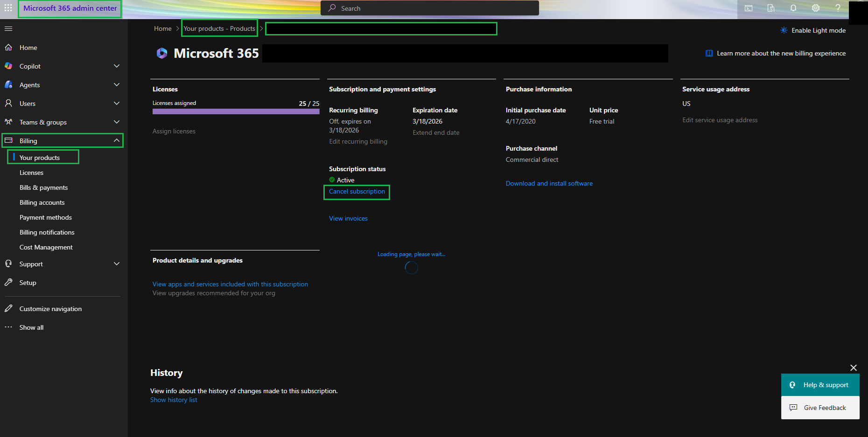868x437 pixels.
Task: Click the Help & support headset icon
Action: tap(792, 385)
